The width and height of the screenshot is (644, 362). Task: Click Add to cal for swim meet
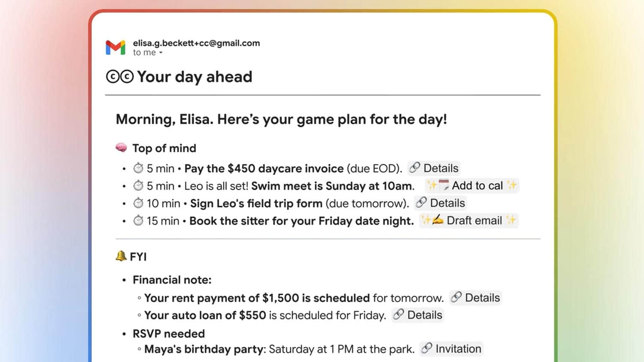pos(472,186)
